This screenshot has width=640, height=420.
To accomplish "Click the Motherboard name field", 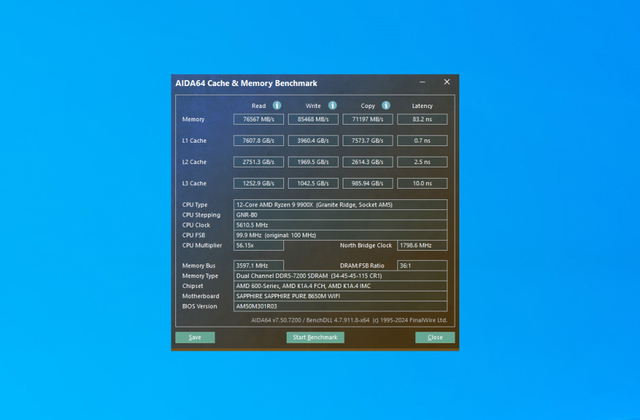I will (340, 296).
